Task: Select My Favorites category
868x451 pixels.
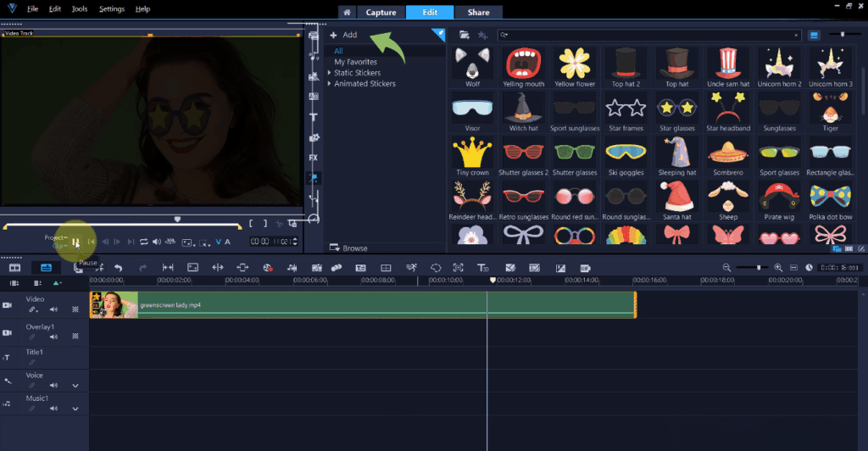Action: coord(355,62)
